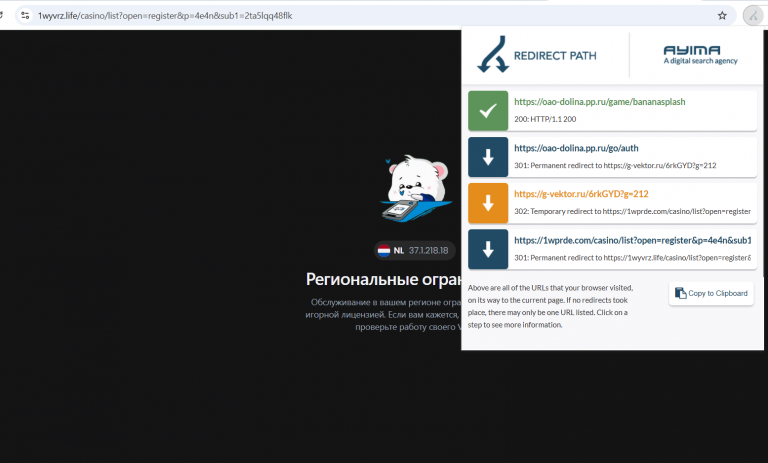Click the 'Above are all of the URLs' description
Screen dimensions: 768x463
[x=551, y=306]
